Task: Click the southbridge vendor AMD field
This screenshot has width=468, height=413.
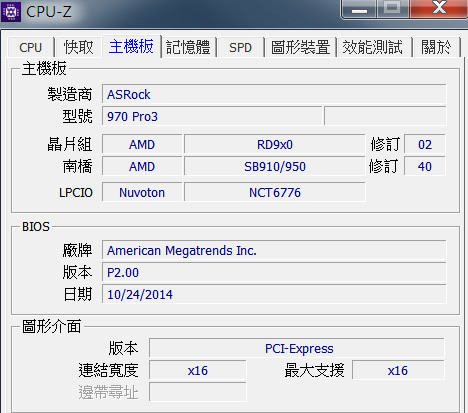Action: coord(142,167)
